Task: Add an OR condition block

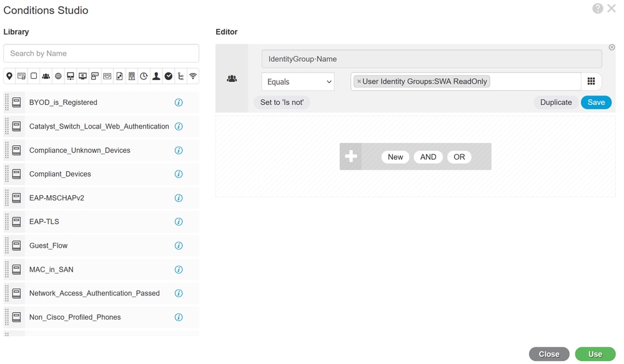Action: point(459,157)
